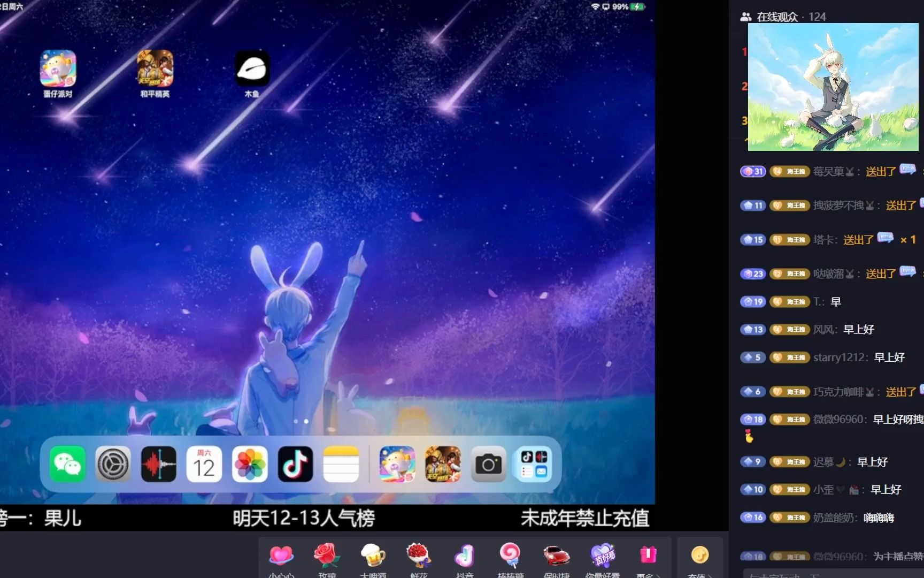
Task: Send the 棒棒糖 lollipop gift
Action: click(510, 557)
